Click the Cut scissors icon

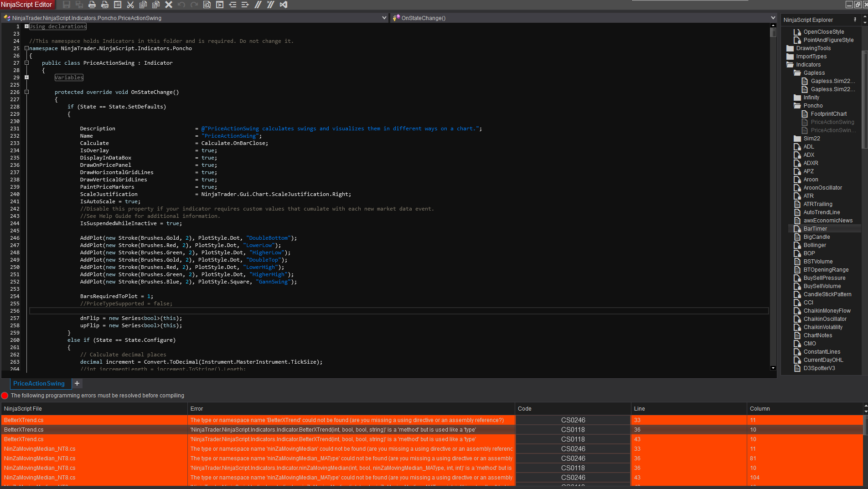click(x=130, y=5)
